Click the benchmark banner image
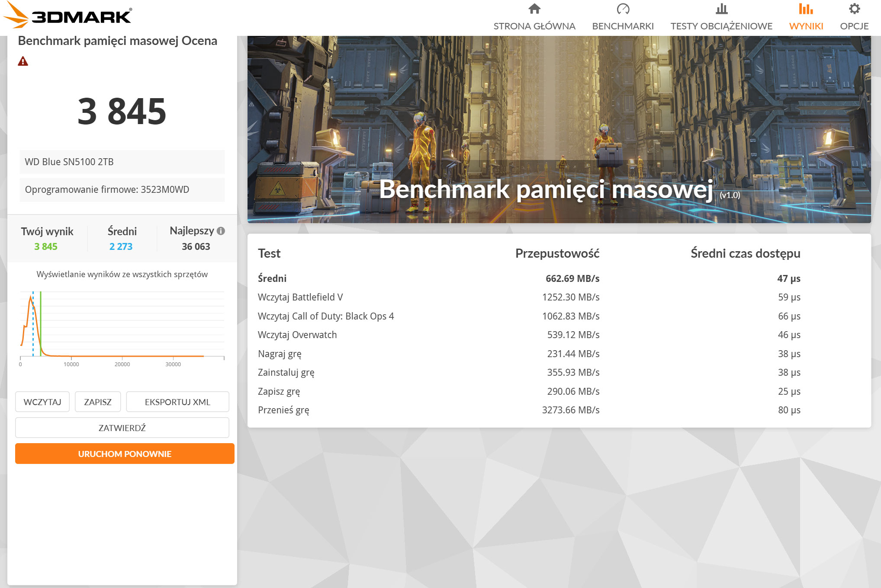881x588 pixels. 559,130
